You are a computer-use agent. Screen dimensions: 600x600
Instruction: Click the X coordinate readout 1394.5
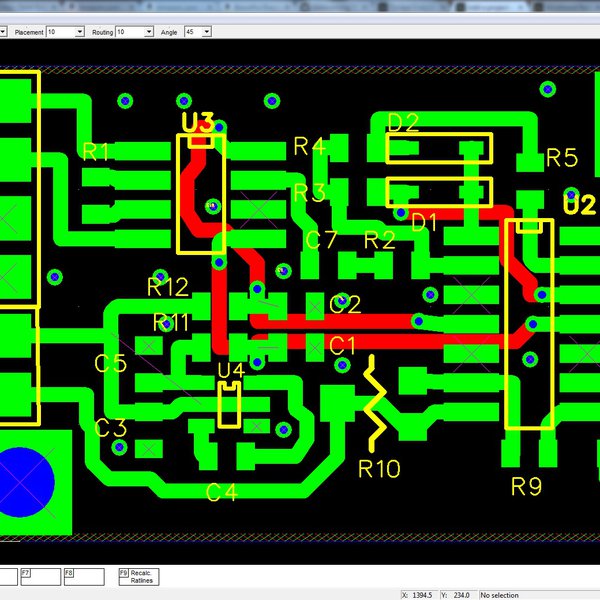(422, 595)
